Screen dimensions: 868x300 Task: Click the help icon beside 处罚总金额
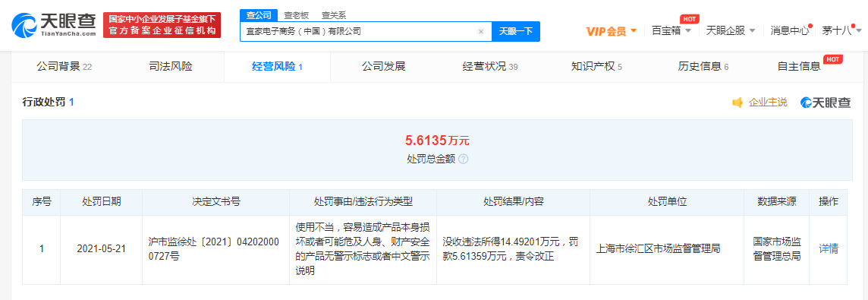pyautogui.click(x=464, y=159)
